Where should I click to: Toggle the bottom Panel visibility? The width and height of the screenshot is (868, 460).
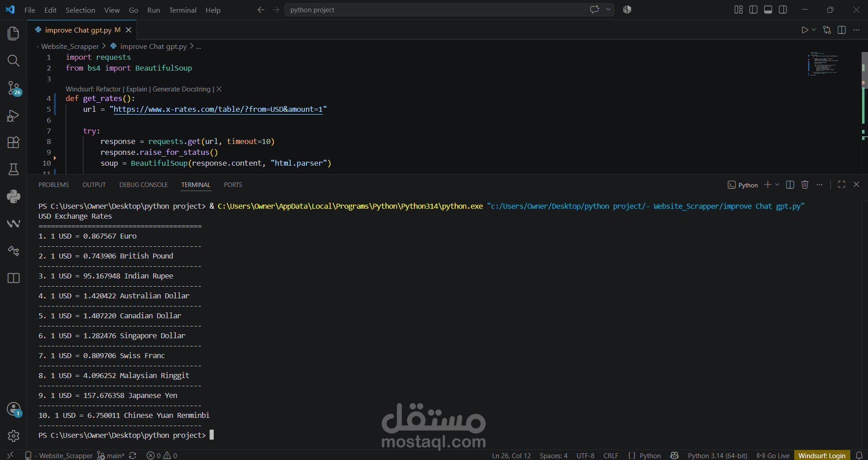(768, 10)
